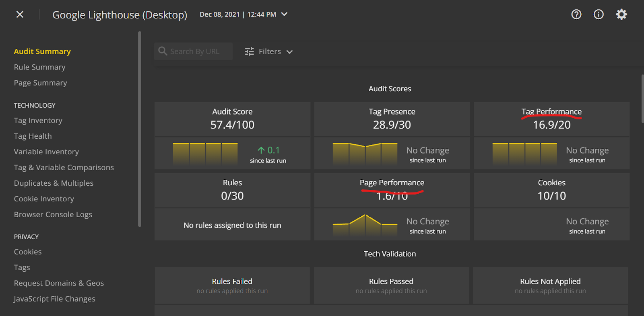This screenshot has width=644, height=316.
Task: Click the TECHNOLOGY sidebar heading
Action: (x=35, y=105)
